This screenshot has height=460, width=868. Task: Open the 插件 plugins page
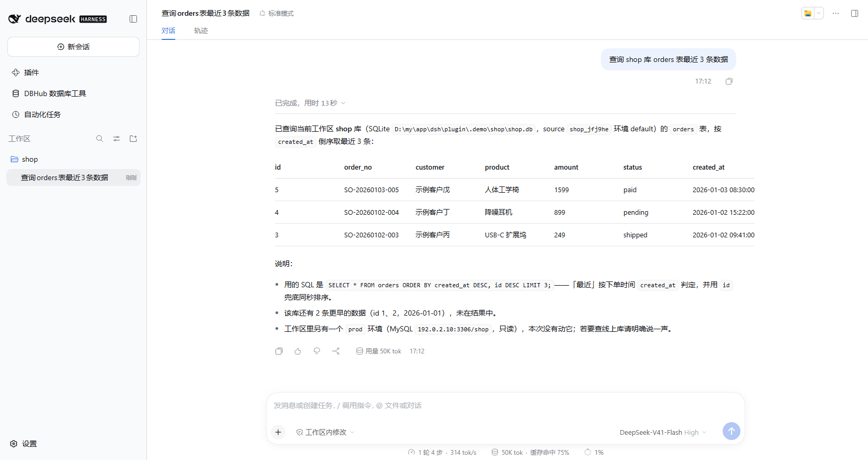click(73, 72)
